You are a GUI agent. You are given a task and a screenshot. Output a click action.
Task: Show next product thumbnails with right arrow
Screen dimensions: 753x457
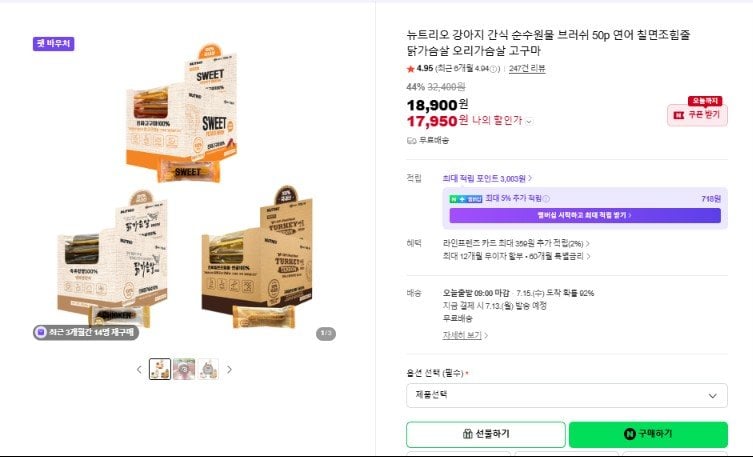click(x=230, y=370)
